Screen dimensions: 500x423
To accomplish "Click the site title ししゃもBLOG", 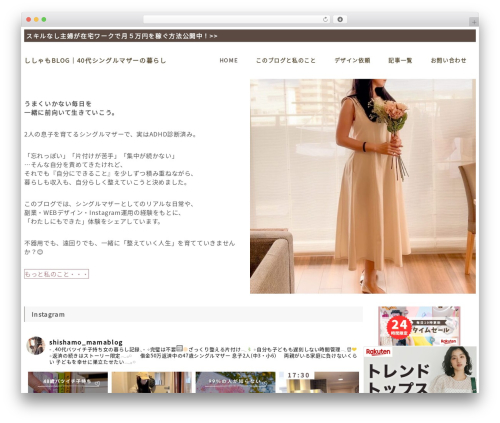I will coord(95,61).
